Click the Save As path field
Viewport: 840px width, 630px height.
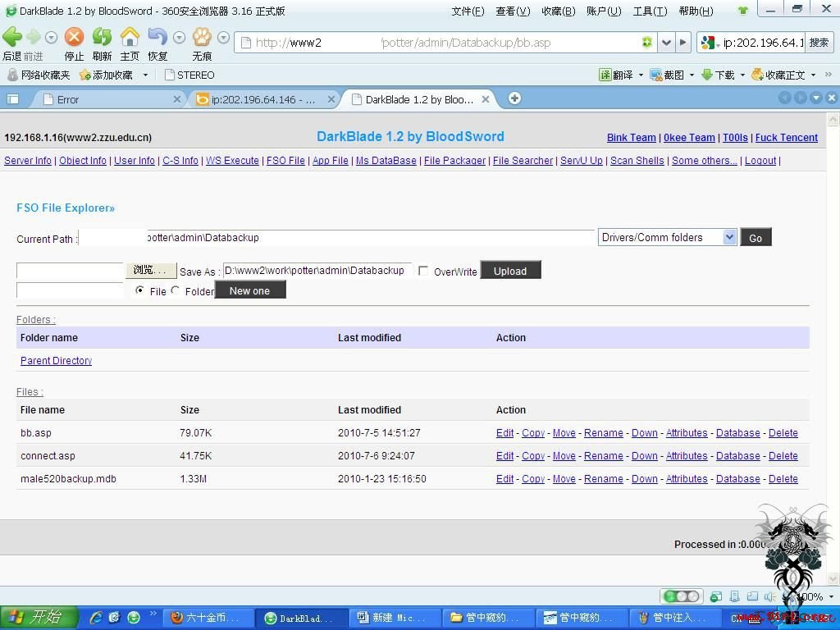317,271
